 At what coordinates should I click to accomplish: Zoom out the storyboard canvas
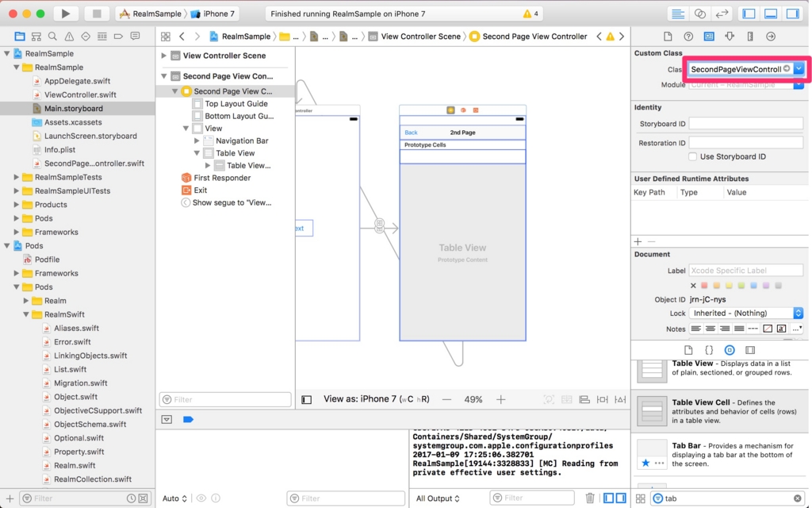(446, 400)
